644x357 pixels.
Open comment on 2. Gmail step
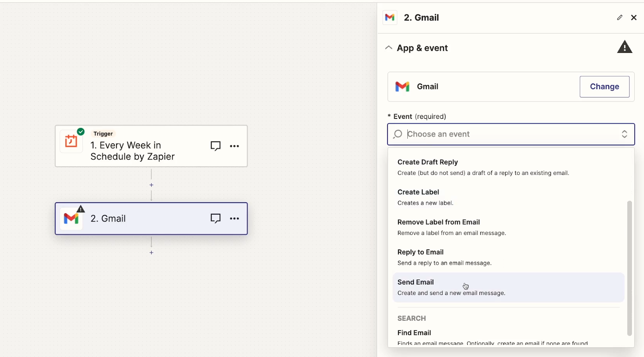(216, 219)
